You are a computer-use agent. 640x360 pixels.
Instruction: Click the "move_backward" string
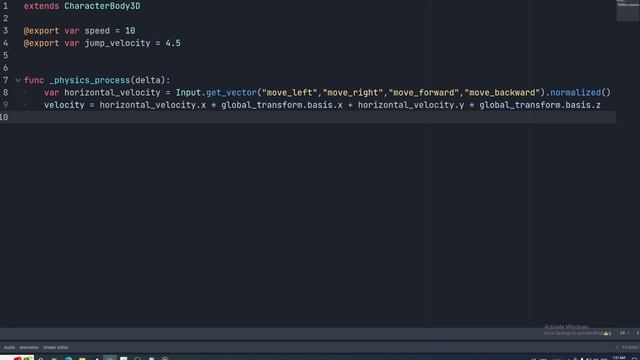tap(502, 93)
